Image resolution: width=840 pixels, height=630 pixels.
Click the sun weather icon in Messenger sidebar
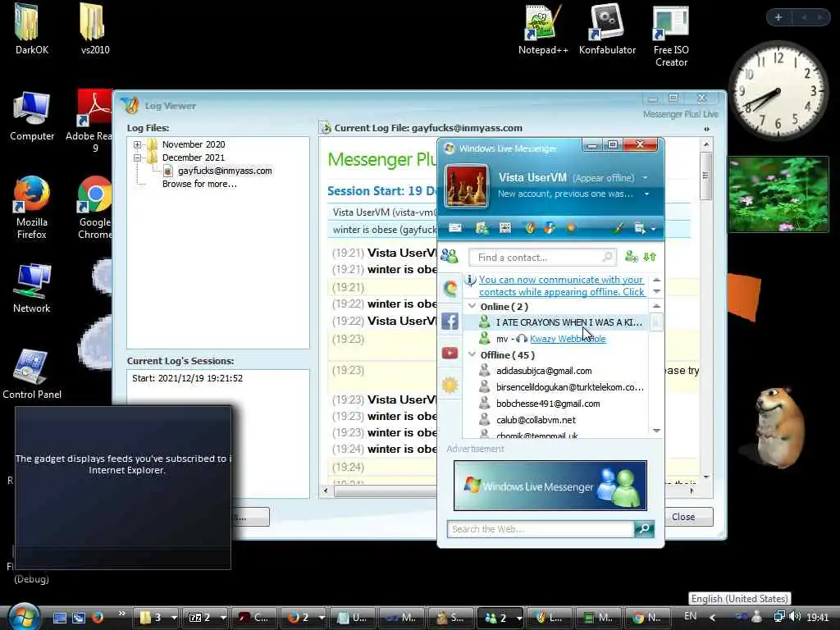(x=450, y=385)
